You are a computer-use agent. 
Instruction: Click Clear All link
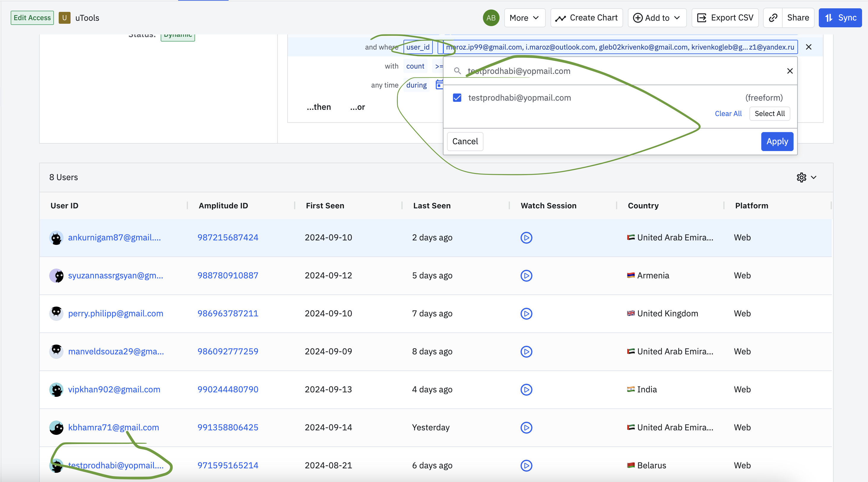[728, 114]
